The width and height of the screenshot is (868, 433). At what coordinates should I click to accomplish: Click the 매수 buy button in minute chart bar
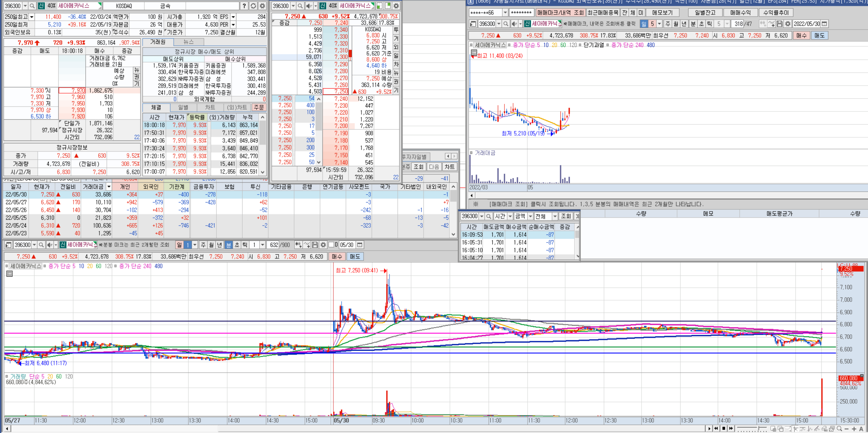click(x=337, y=257)
